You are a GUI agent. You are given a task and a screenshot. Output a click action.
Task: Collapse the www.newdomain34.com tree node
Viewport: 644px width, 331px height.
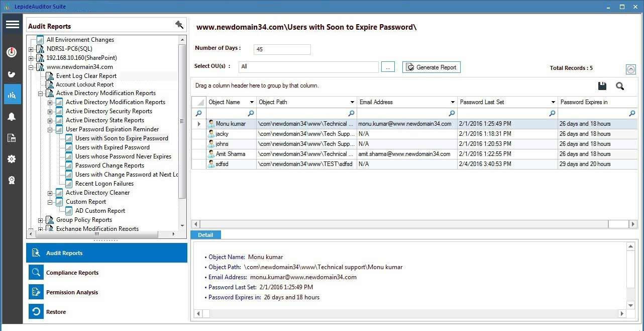pyautogui.click(x=31, y=67)
